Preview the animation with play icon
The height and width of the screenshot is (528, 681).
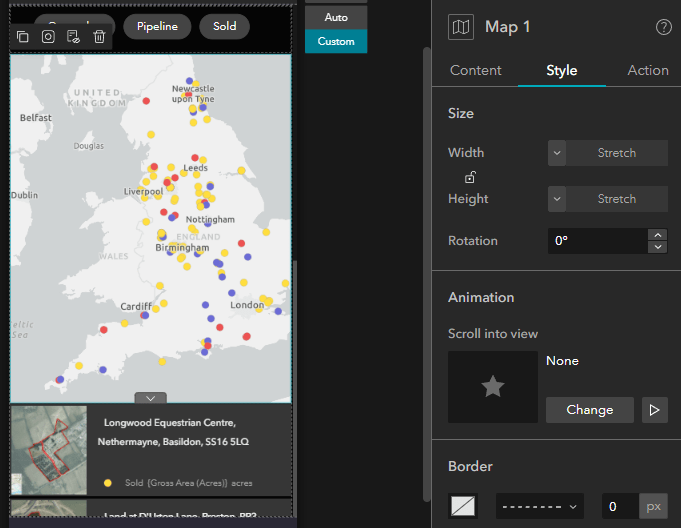[655, 410]
